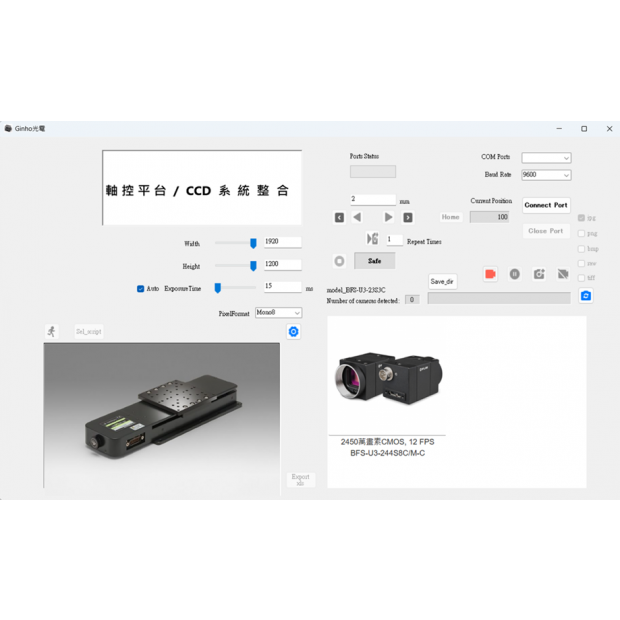Viewport: 620px width, 620px height.
Task: Click the camera-off icon
Action: point(563,274)
